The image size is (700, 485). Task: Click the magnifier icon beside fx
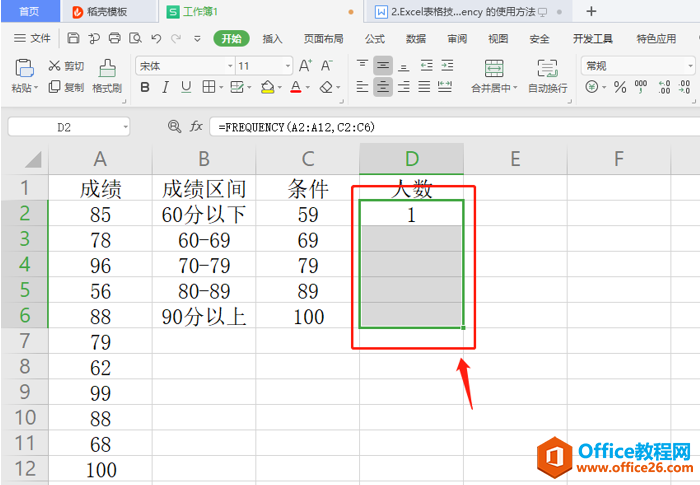pos(174,127)
